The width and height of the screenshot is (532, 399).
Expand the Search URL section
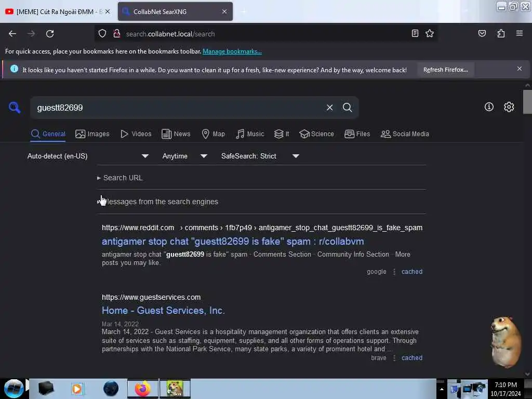[120, 178]
